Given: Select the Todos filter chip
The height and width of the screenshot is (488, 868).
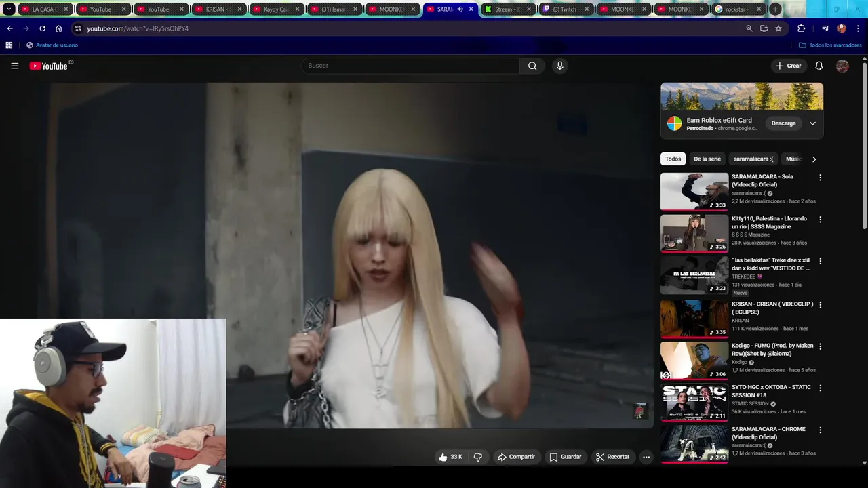Looking at the screenshot, I should (x=673, y=159).
